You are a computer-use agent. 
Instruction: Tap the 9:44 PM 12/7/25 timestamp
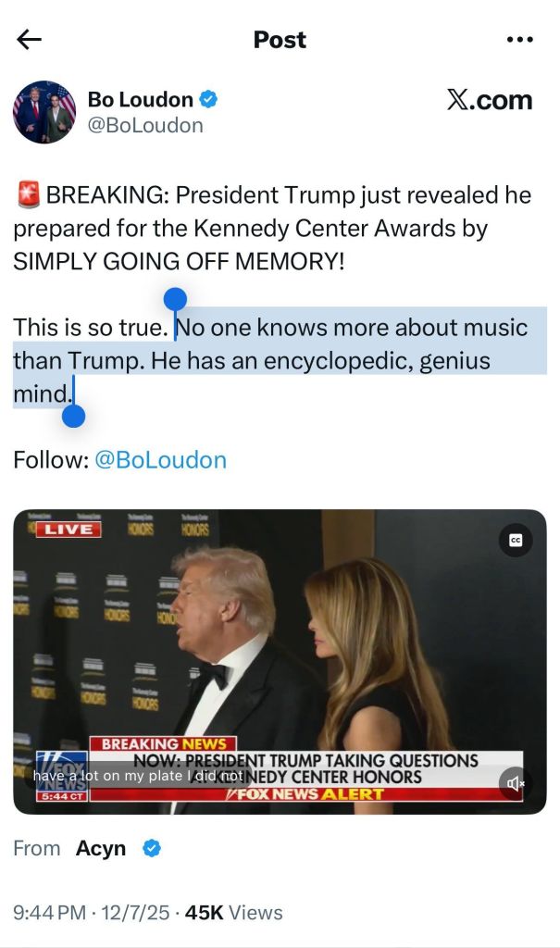[92, 912]
